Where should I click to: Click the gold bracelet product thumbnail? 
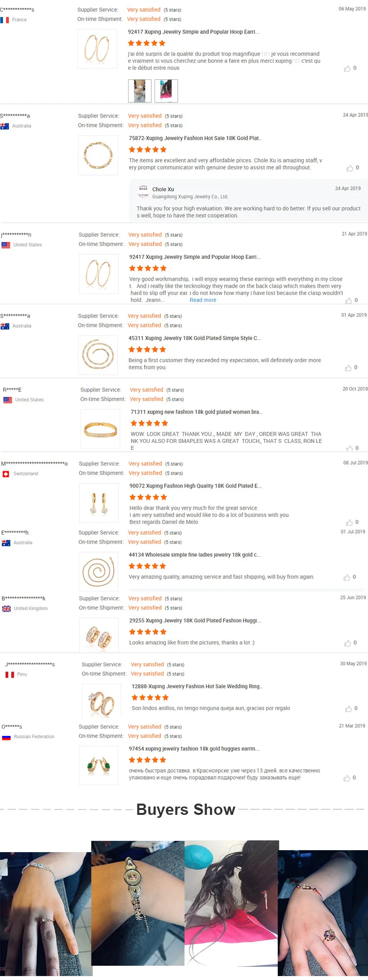101,430
